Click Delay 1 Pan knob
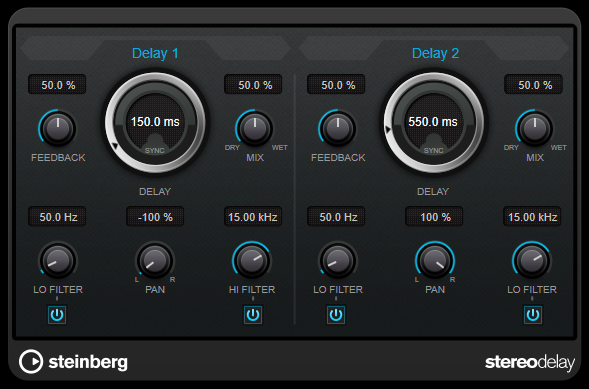This screenshot has height=389, width=589. 155,260
